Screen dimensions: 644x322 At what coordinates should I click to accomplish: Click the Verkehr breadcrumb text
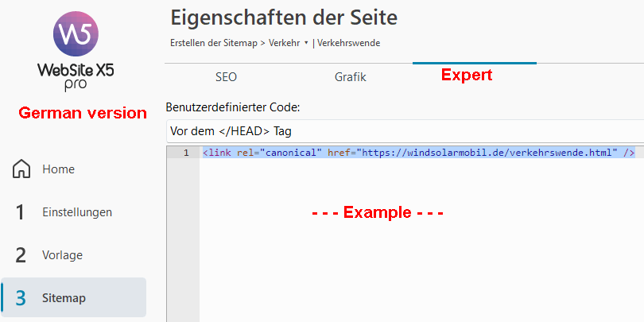284,43
